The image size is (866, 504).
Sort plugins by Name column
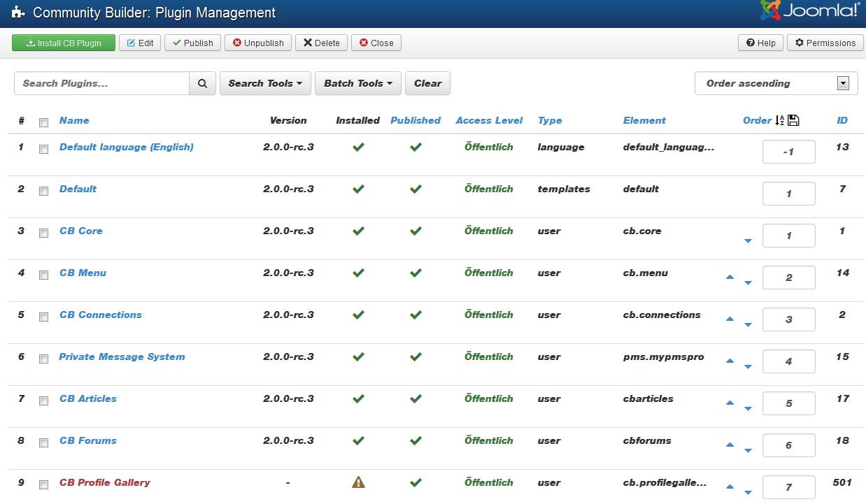pos(74,120)
